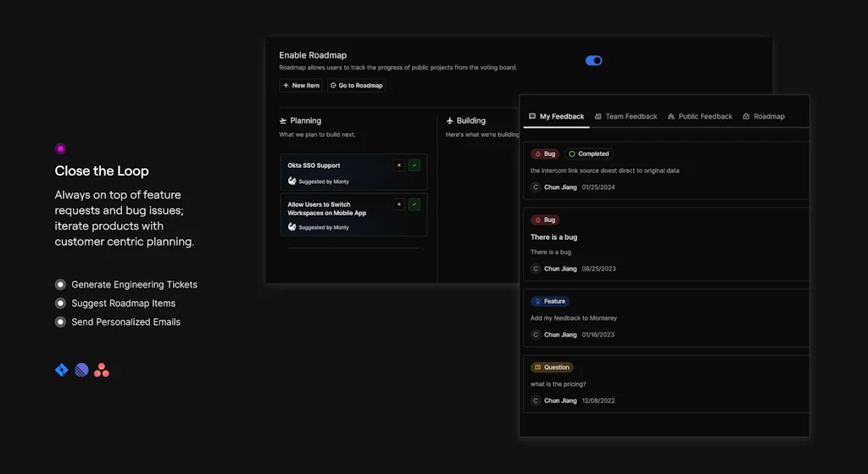Open the Roadmap tab

tap(764, 116)
